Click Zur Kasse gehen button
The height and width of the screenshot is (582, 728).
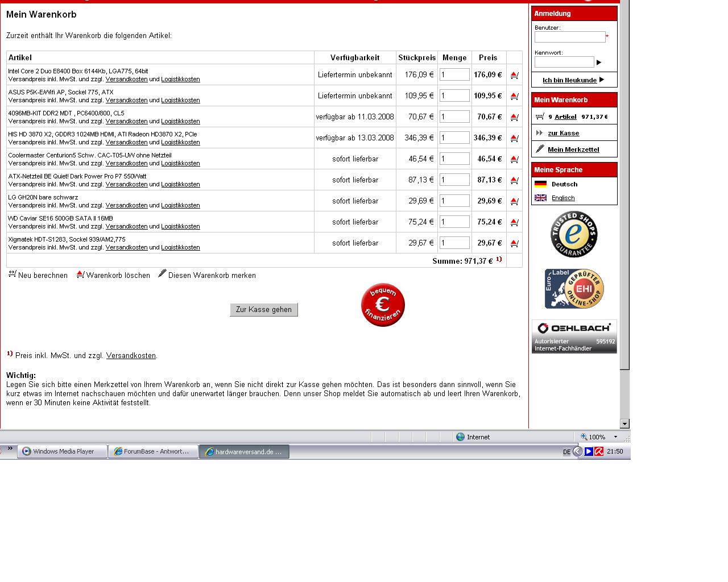(x=264, y=309)
